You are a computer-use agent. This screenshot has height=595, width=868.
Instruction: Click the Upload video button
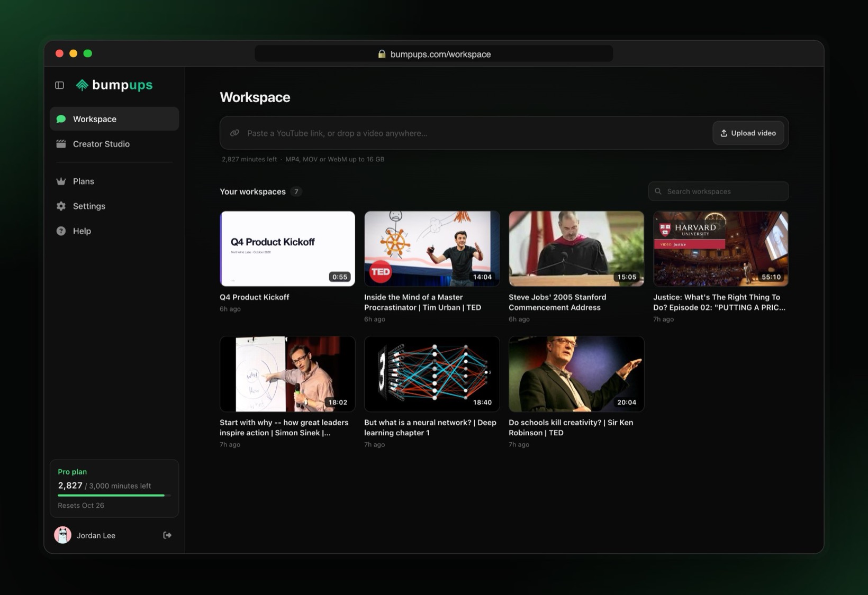[x=748, y=133]
